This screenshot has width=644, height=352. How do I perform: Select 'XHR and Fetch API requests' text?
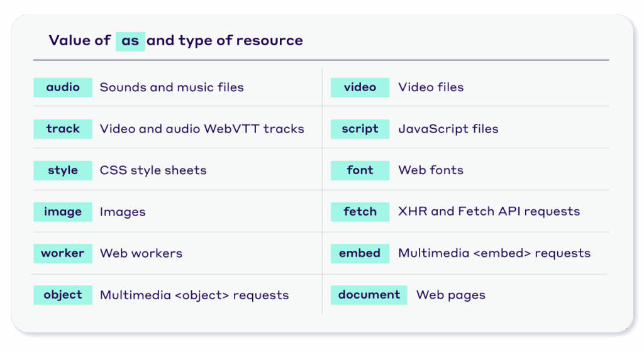pos(489,212)
